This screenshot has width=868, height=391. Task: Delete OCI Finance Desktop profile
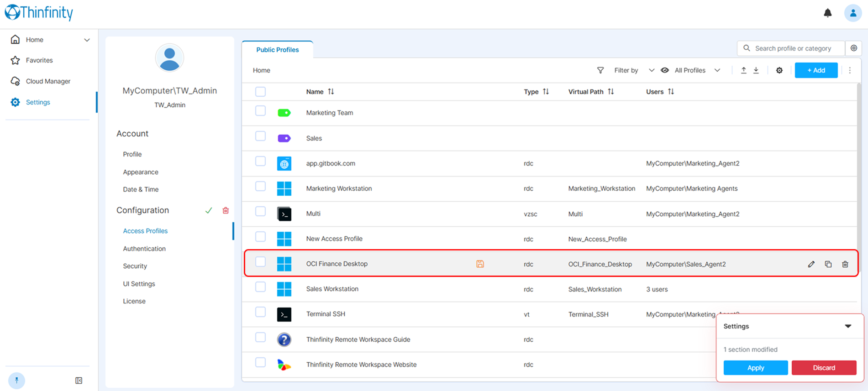point(845,264)
